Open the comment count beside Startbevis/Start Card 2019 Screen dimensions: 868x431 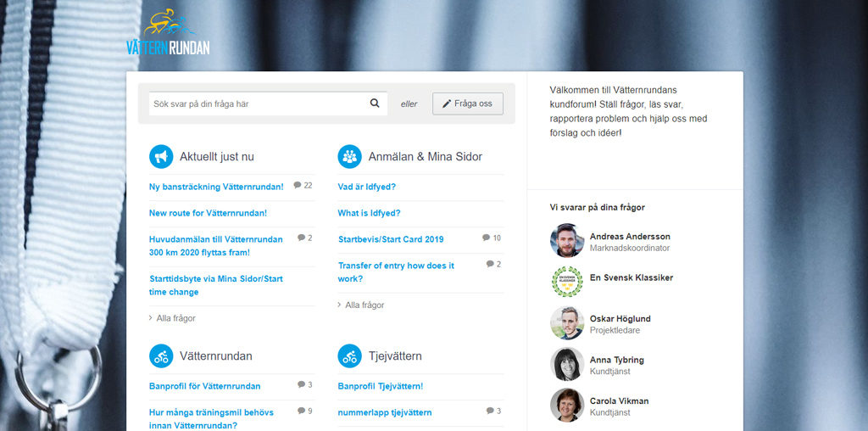tap(492, 238)
